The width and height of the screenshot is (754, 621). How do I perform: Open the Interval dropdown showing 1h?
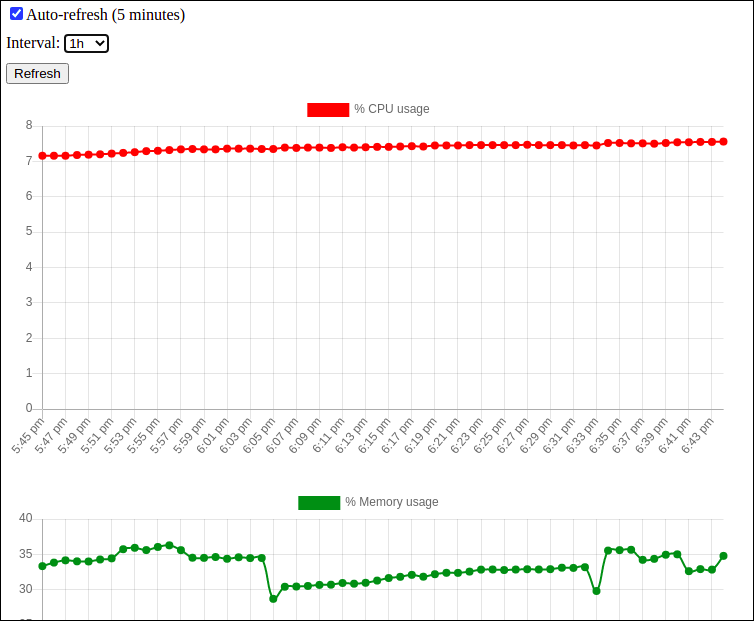coord(87,44)
